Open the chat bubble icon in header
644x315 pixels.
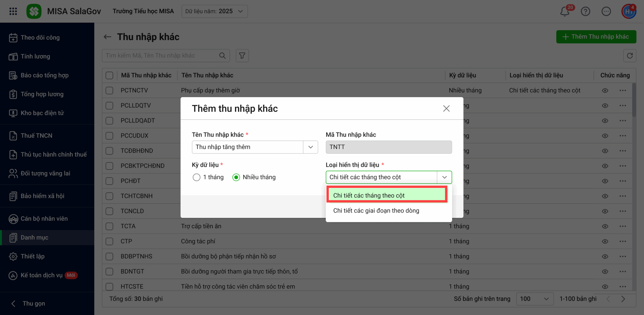(x=606, y=12)
